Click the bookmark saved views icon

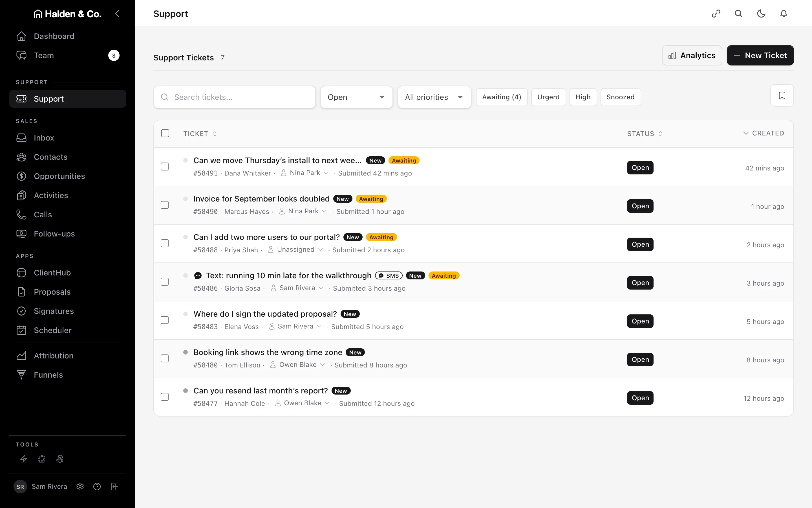tap(782, 95)
